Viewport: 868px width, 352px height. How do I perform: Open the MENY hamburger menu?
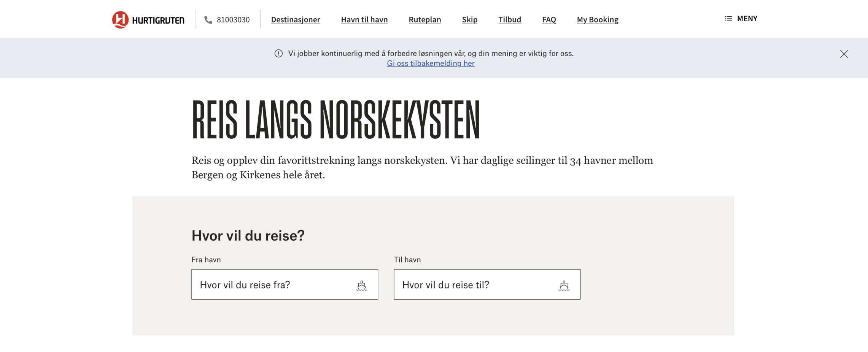741,19
